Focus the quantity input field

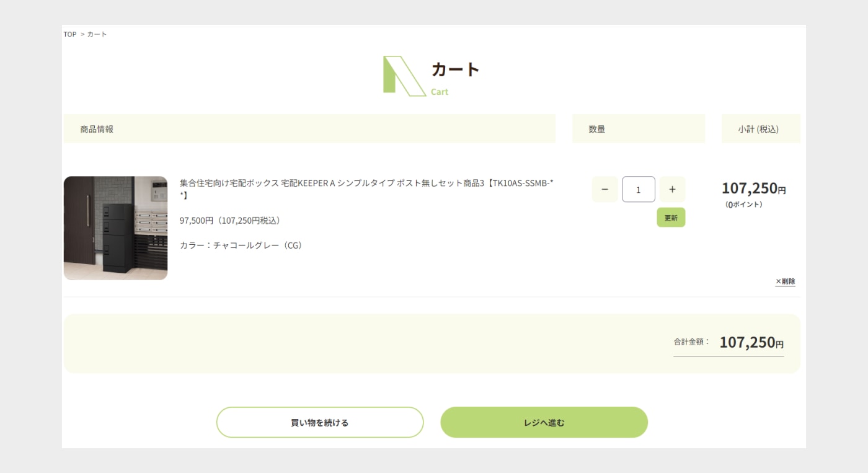point(638,190)
